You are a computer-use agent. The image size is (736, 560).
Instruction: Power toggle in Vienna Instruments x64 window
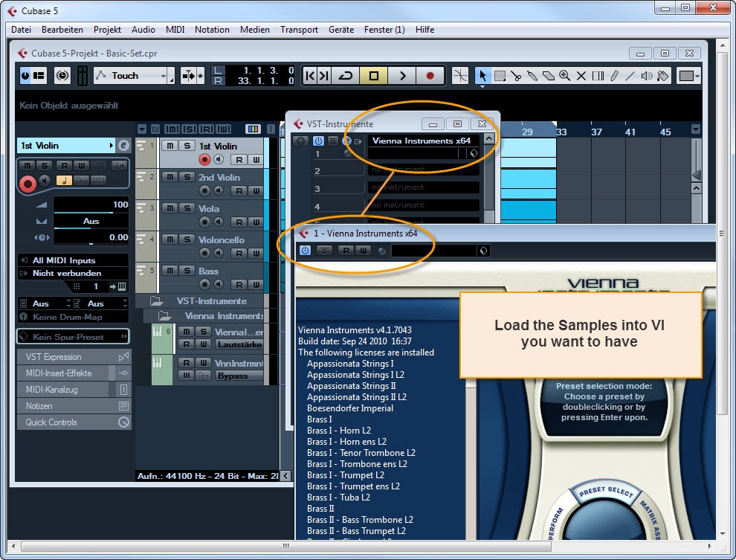305,251
